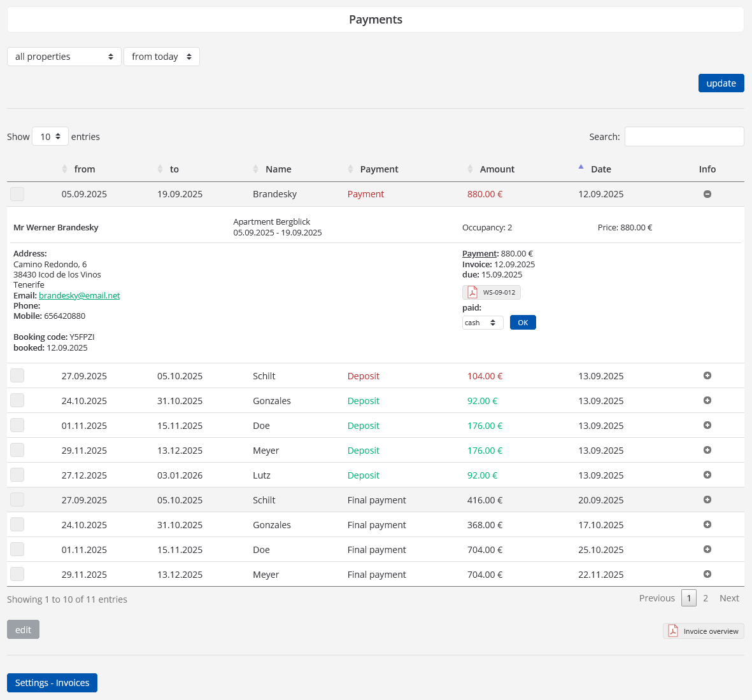
Task: Open Settings - Invoices
Action: (52, 683)
